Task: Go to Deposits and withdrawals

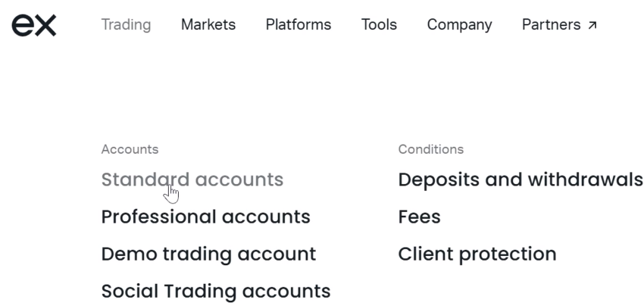Action: [x=521, y=180]
